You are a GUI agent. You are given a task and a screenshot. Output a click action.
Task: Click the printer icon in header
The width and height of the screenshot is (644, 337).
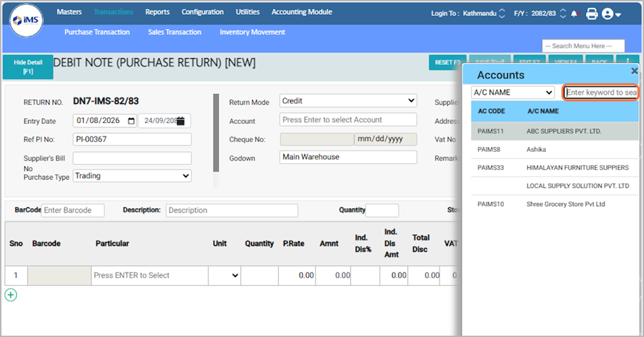591,13
